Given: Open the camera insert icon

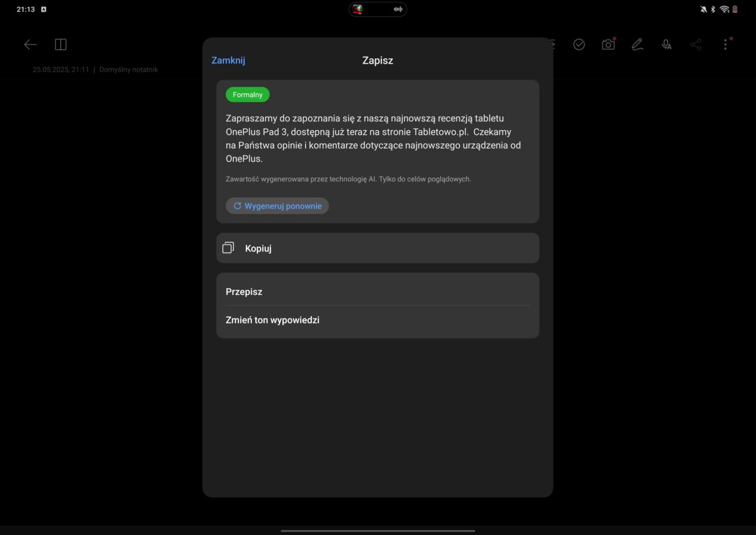Looking at the screenshot, I should pyautogui.click(x=608, y=45).
